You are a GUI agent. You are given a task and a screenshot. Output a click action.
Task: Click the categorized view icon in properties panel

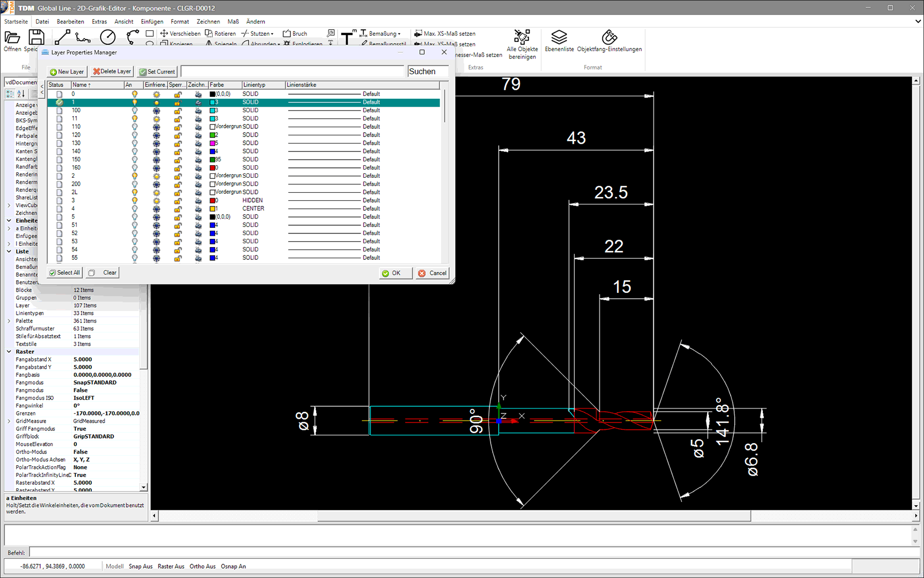click(10, 94)
